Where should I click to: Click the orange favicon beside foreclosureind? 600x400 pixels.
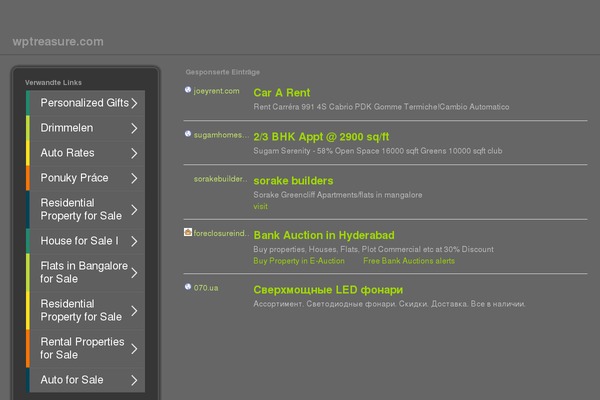pos(188,232)
